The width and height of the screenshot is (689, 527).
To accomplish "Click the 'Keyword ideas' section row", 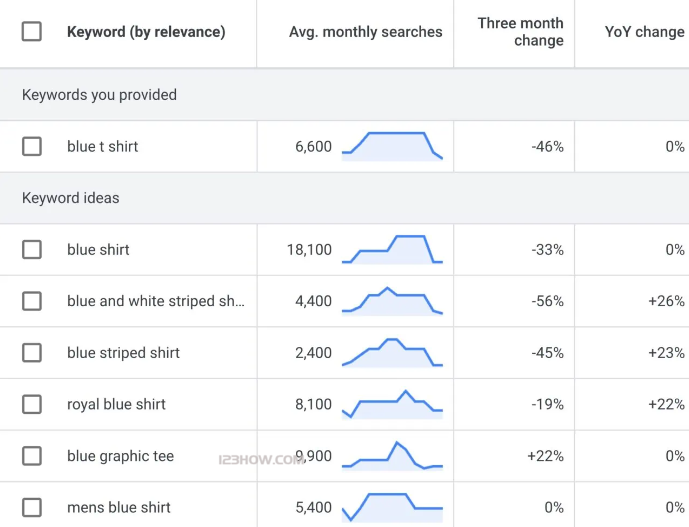I will point(71,198).
